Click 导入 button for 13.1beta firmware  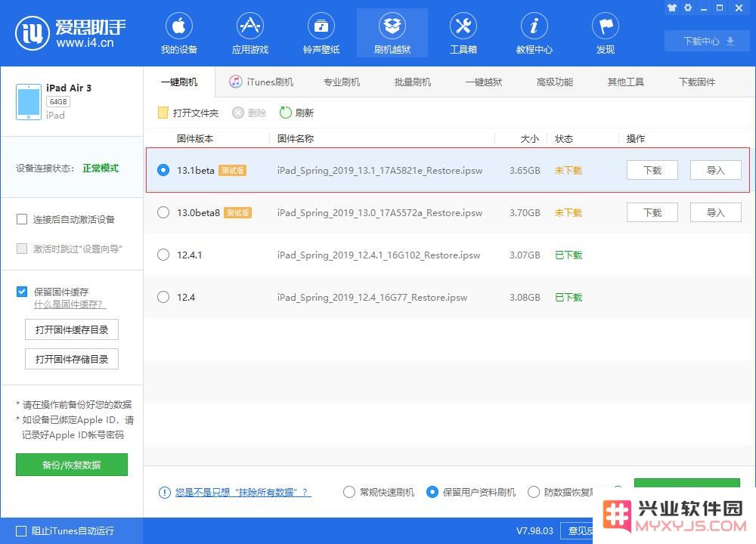pyautogui.click(x=715, y=170)
